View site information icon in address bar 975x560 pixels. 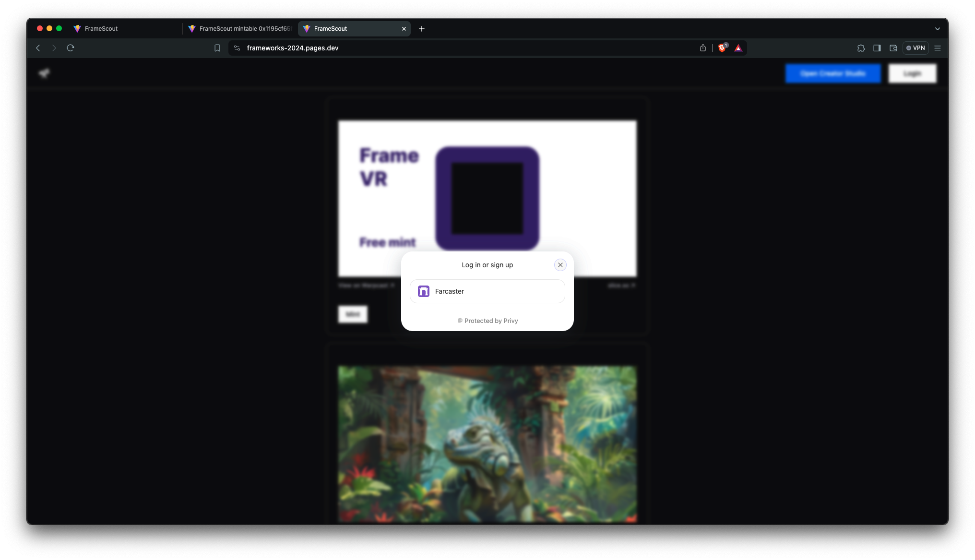click(237, 48)
